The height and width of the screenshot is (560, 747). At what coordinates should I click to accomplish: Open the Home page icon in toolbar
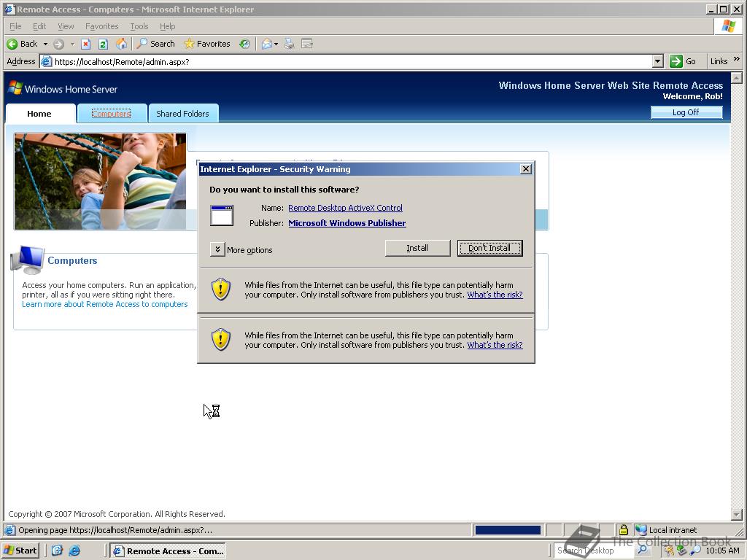click(122, 44)
